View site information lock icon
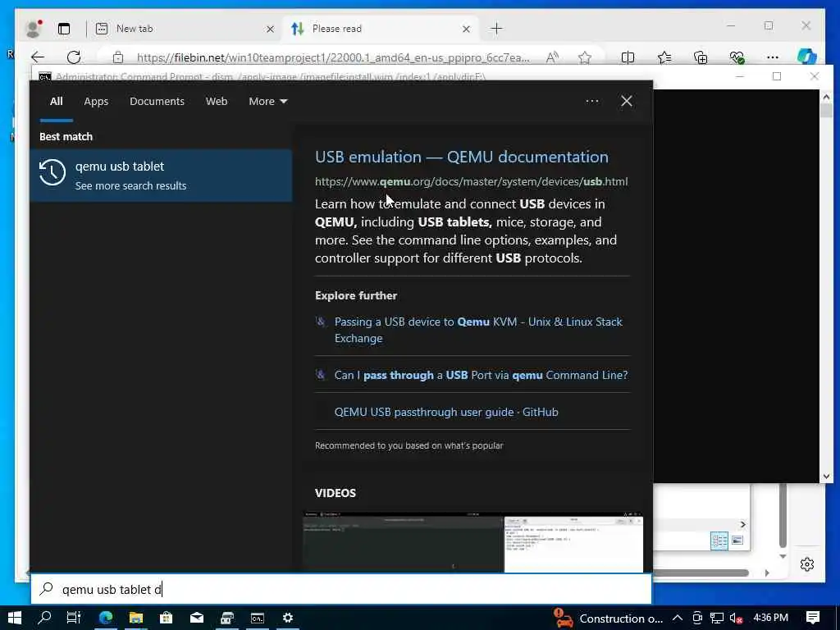 pos(118,57)
